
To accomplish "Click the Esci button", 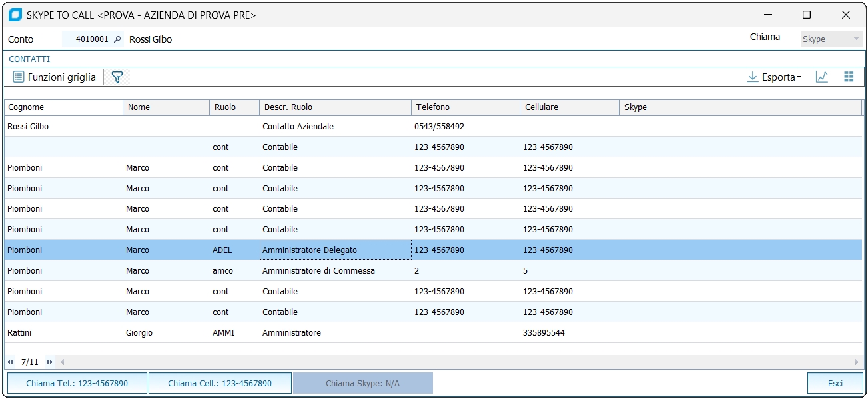I will [x=835, y=383].
